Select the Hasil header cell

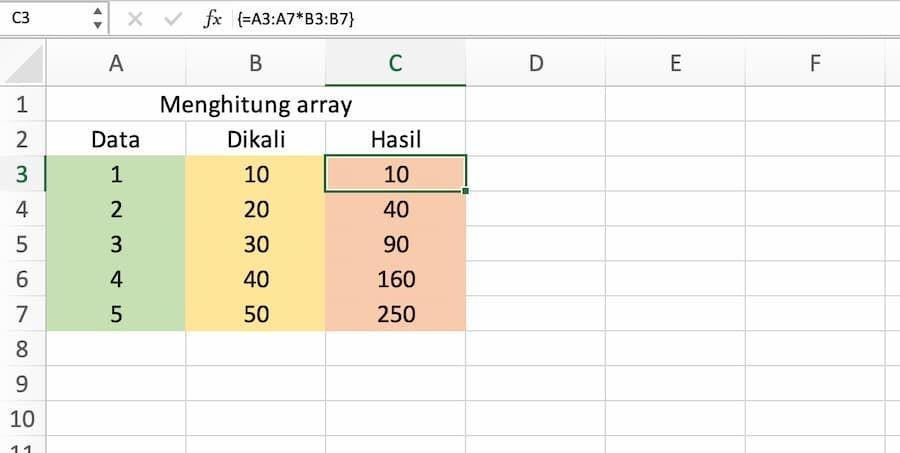[x=395, y=139]
